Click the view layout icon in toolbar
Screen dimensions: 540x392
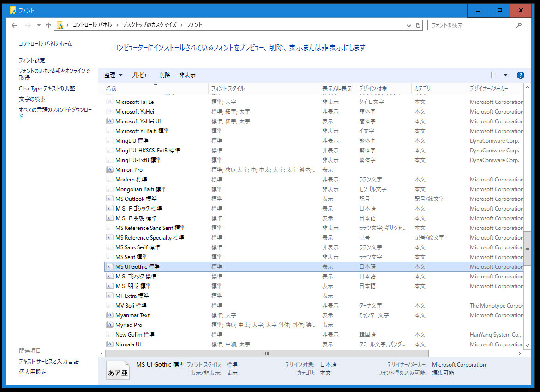pyautogui.click(x=495, y=75)
